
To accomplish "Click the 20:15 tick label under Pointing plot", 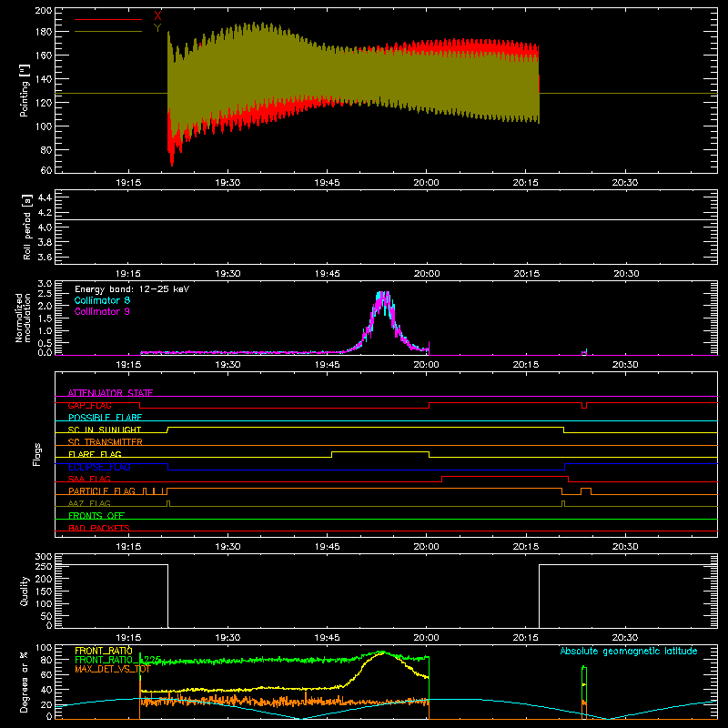I will 526,183.
